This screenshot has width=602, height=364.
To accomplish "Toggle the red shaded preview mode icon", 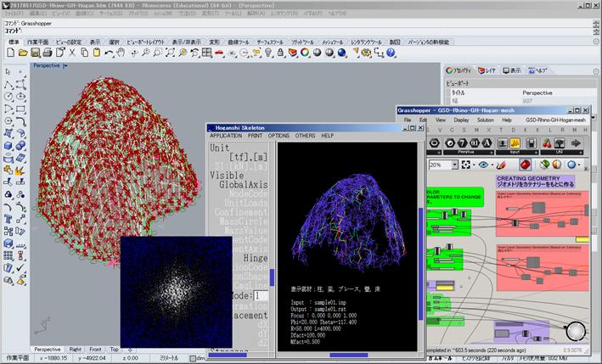I will click(526, 165).
